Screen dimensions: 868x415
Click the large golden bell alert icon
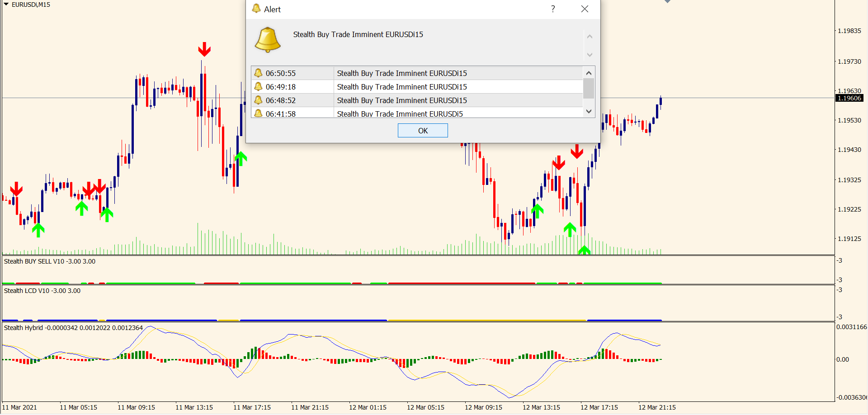point(268,40)
